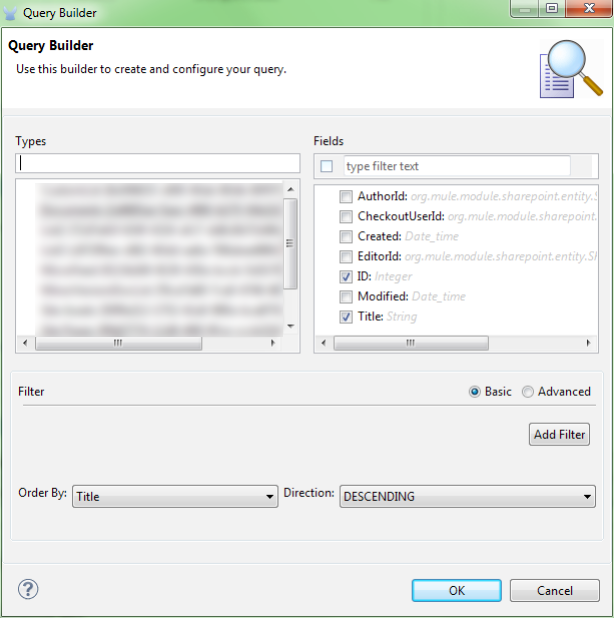Click the Types list left scroll arrow
This screenshot has width=614, height=618.
pyautogui.click(x=25, y=343)
